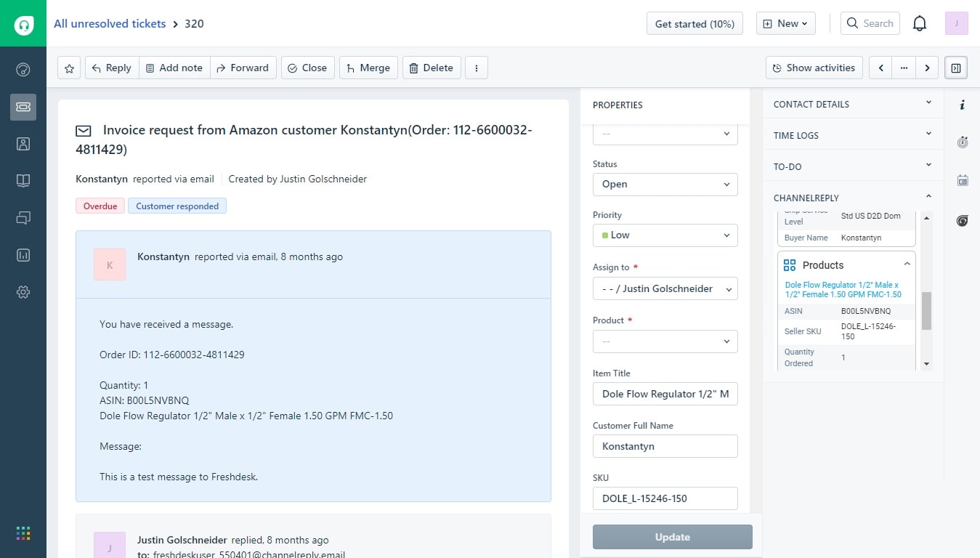This screenshot has height=558, width=980.
Task: Click the Reply button
Action: pos(110,68)
